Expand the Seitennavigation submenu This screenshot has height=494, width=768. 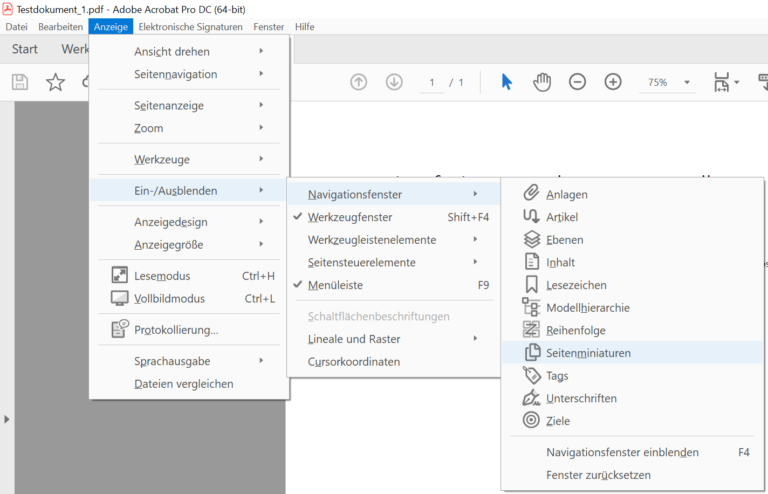coord(189,74)
